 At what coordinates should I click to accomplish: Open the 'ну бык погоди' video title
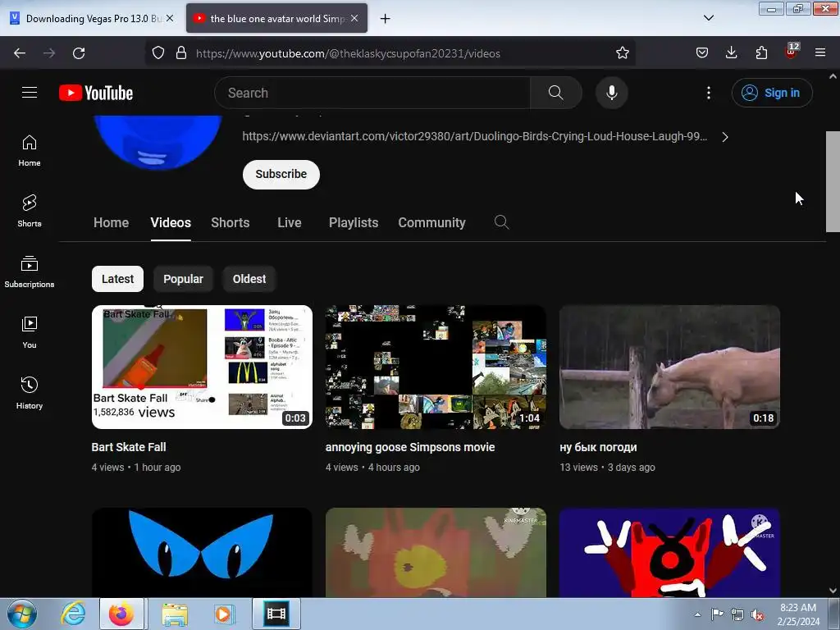click(598, 447)
